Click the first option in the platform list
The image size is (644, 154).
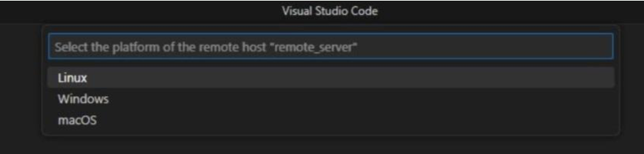(x=73, y=78)
